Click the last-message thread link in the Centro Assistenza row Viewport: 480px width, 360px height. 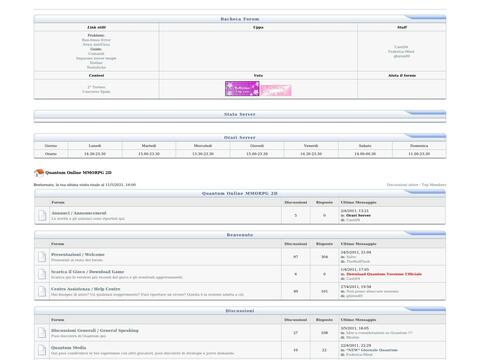coord(372,291)
